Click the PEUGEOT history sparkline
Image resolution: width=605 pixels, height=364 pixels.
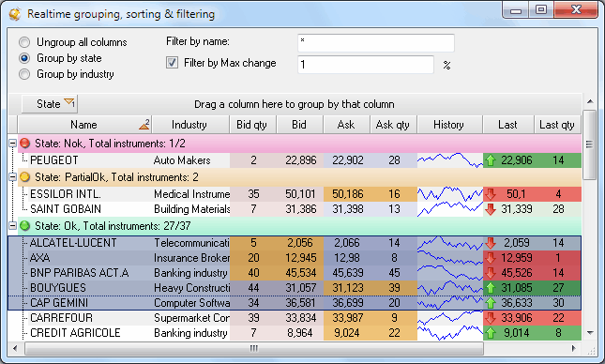tap(450, 159)
